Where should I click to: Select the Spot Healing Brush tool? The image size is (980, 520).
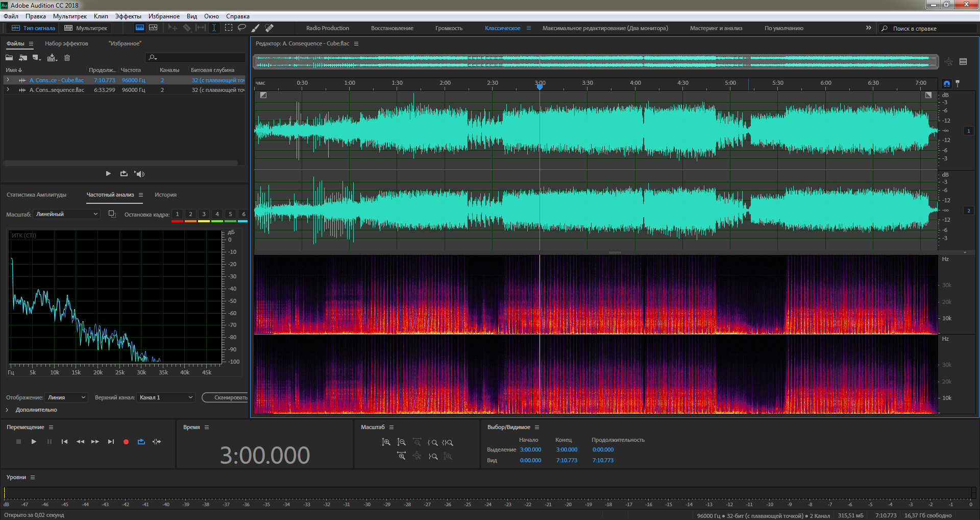click(269, 28)
